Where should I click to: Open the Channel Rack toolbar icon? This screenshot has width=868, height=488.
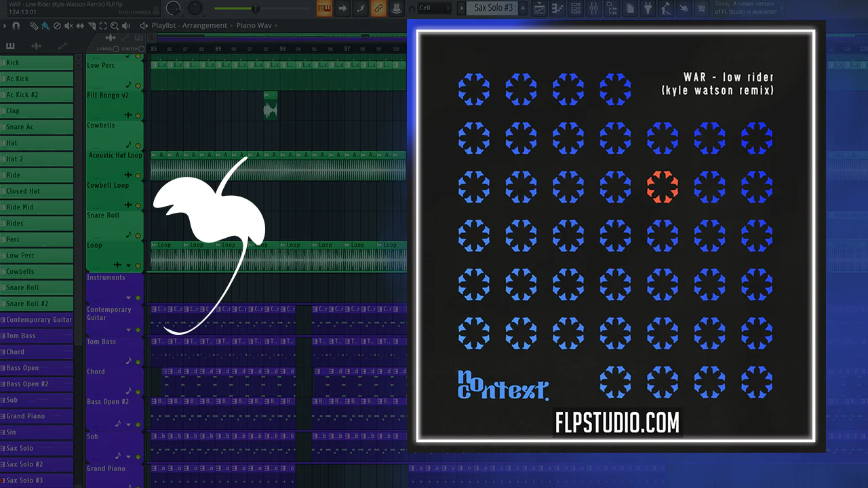coord(575,8)
